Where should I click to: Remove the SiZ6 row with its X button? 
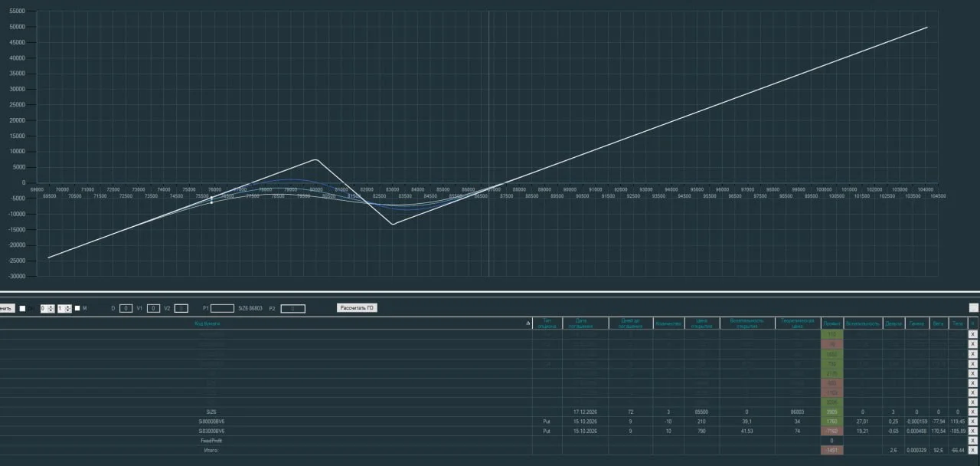972,412
